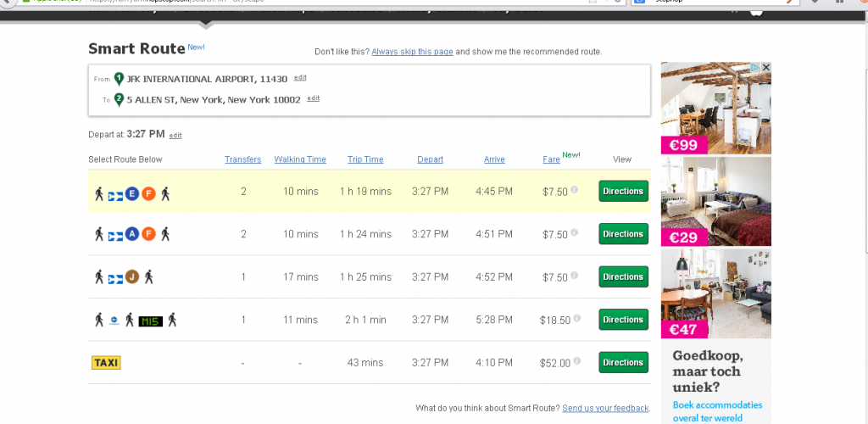868x424 pixels.
Task: Sort routes by Trip Time
Action: tap(365, 159)
